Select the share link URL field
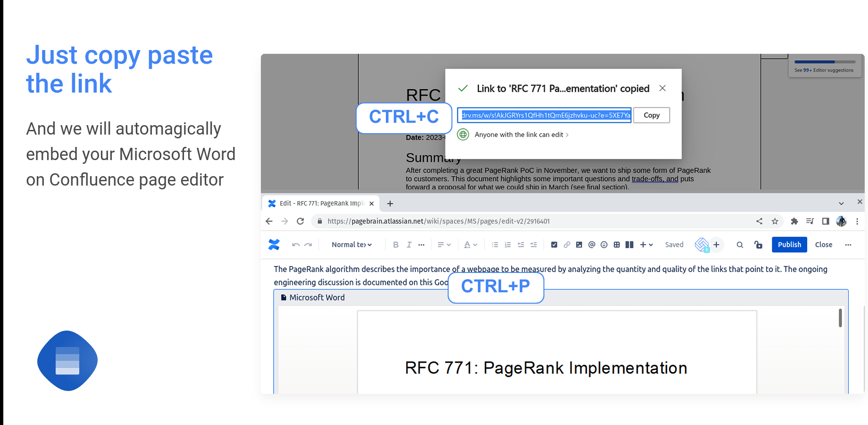This screenshot has height=425, width=868. (544, 115)
